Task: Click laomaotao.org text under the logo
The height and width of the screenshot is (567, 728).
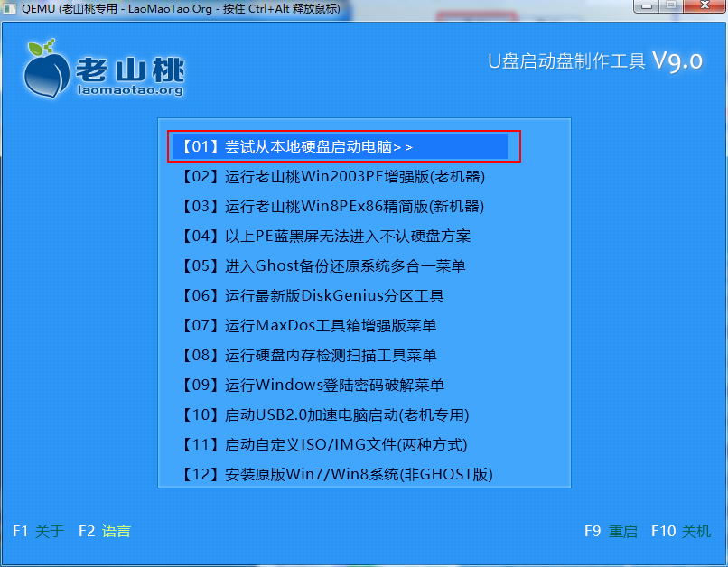Action: click(130, 89)
